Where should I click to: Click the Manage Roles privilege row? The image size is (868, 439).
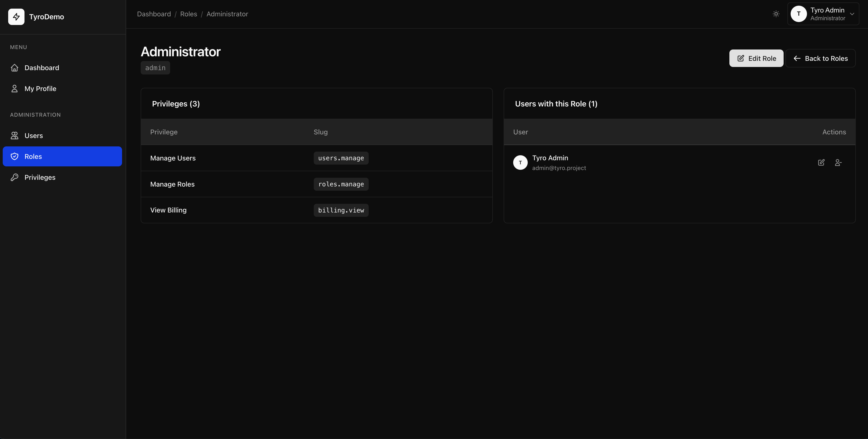coord(172,184)
